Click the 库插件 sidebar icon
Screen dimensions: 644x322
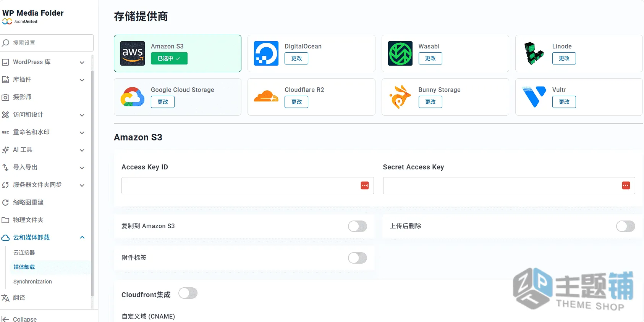tap(5, 80)
